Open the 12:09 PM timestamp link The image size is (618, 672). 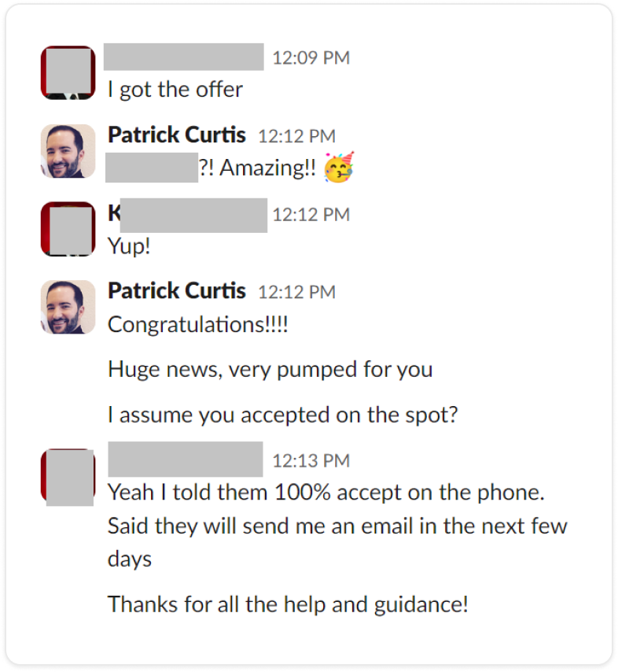tap(311, 58)
